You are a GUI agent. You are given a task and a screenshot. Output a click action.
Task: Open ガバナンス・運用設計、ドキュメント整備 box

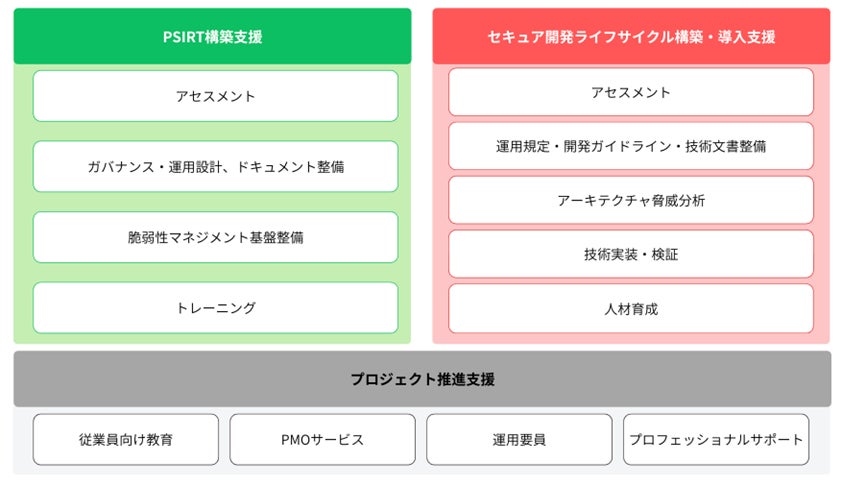[x=215, y=167]
